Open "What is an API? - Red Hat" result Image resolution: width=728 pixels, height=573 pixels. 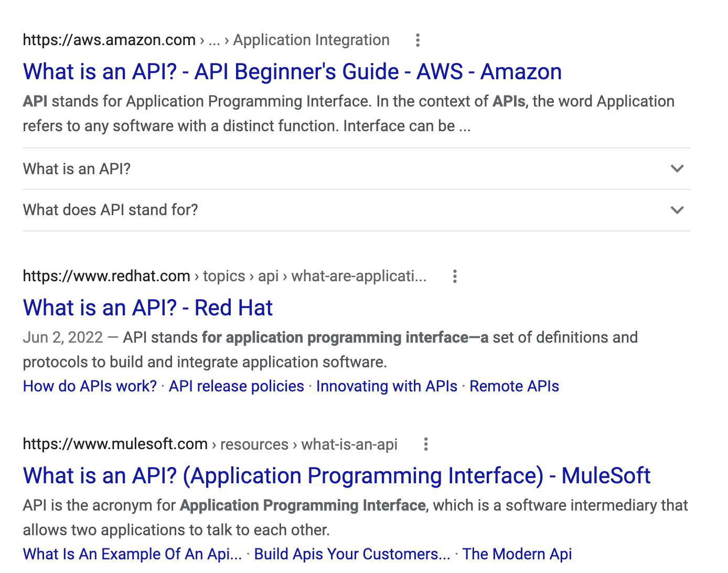click(x=147, y=308)
